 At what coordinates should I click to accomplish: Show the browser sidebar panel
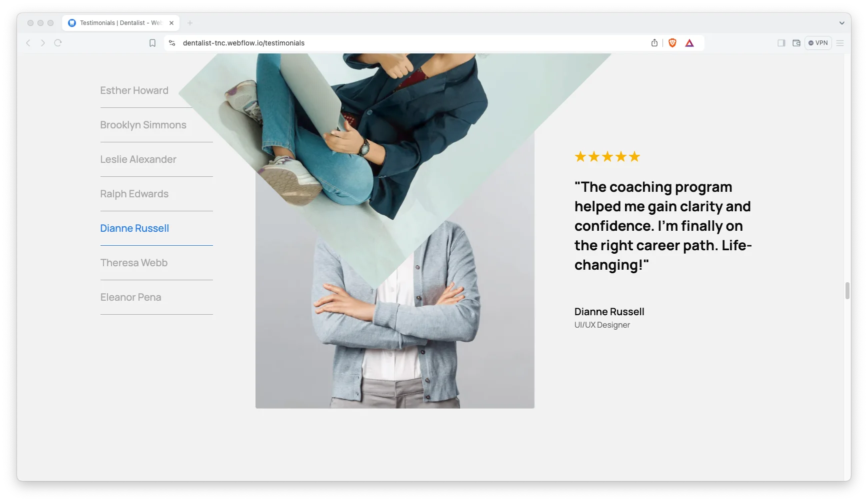pos(781,43)
